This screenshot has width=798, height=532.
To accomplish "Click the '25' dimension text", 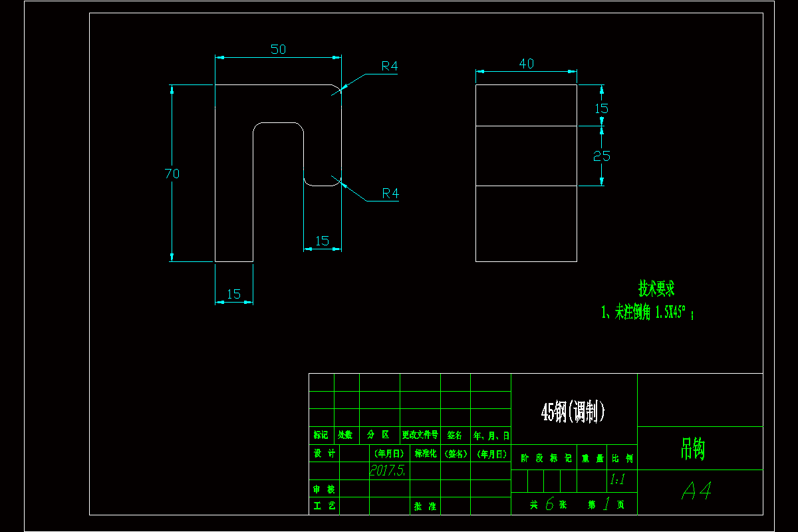I will 602,156.
